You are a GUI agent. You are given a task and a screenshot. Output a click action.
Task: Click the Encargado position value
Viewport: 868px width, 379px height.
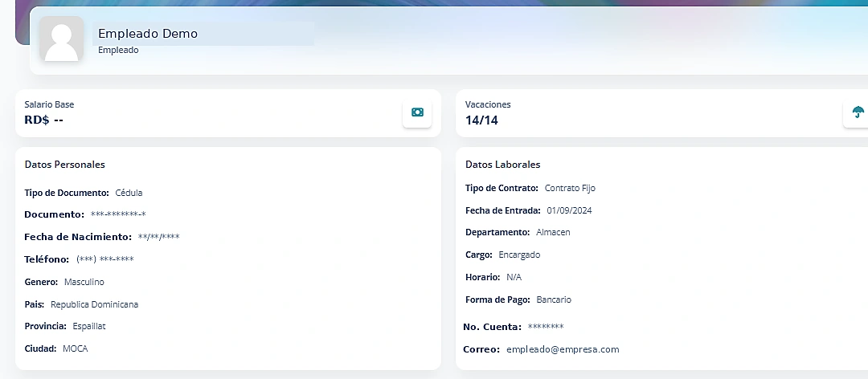(519, 255)
